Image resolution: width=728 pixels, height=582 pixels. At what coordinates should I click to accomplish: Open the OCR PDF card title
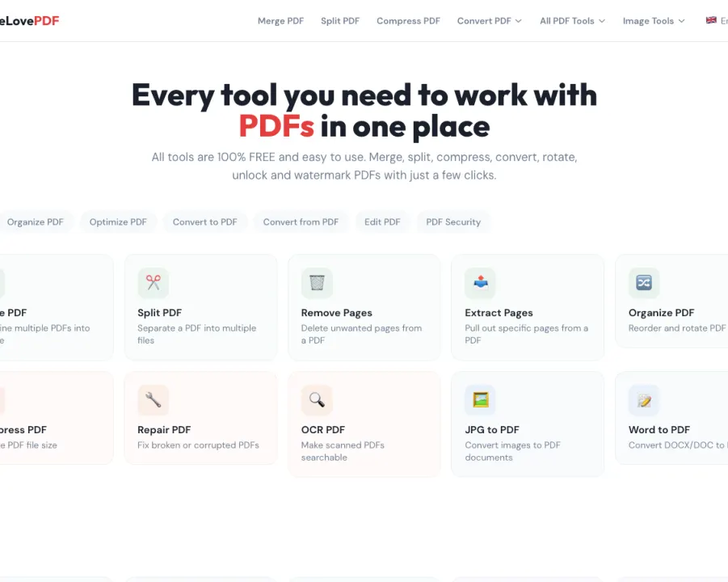322,430
